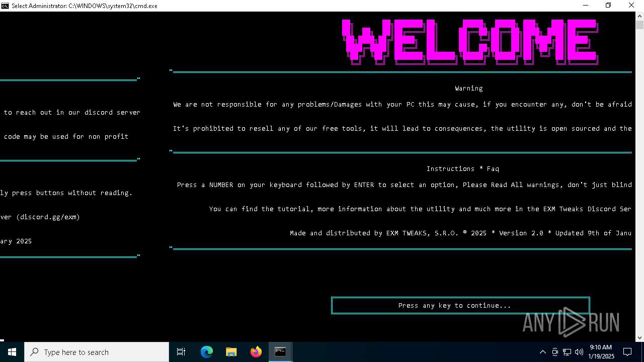Image resolution: width=644 pixels, height=362 pixels.
Task: Close the cmd window
Action: click(631, 6)
